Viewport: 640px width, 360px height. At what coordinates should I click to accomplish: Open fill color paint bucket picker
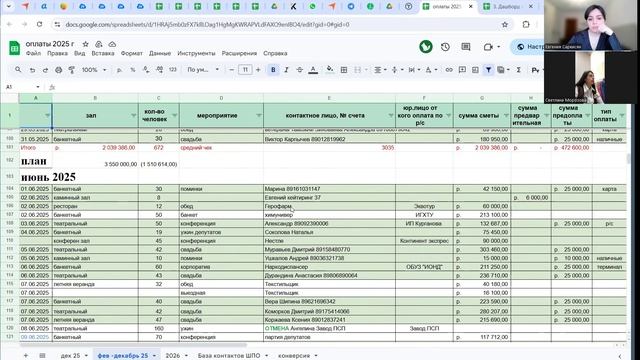(x=330, y=70)
